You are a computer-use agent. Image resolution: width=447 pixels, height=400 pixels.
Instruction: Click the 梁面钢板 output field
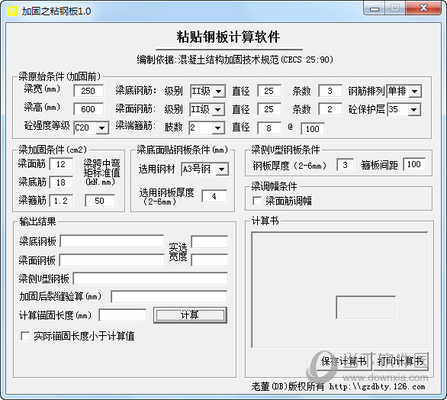pos(112,260)
